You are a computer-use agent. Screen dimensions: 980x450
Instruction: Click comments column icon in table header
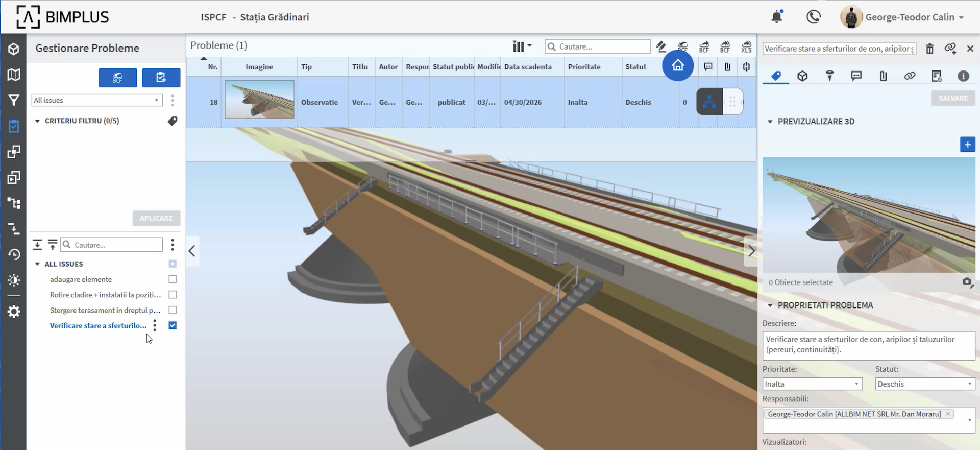click(708, 66)
